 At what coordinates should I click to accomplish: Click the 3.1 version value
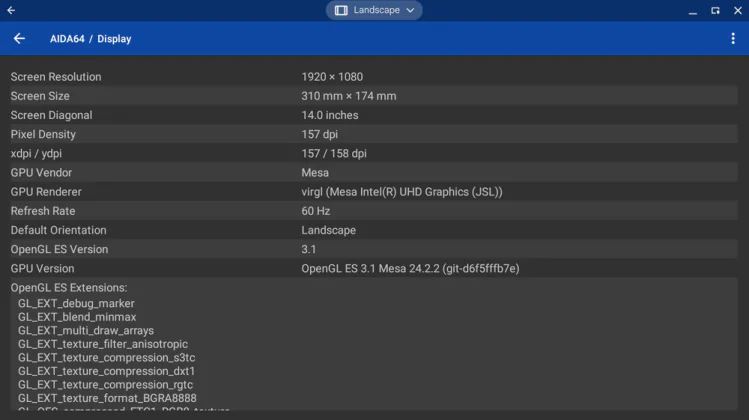pos(309,249)
